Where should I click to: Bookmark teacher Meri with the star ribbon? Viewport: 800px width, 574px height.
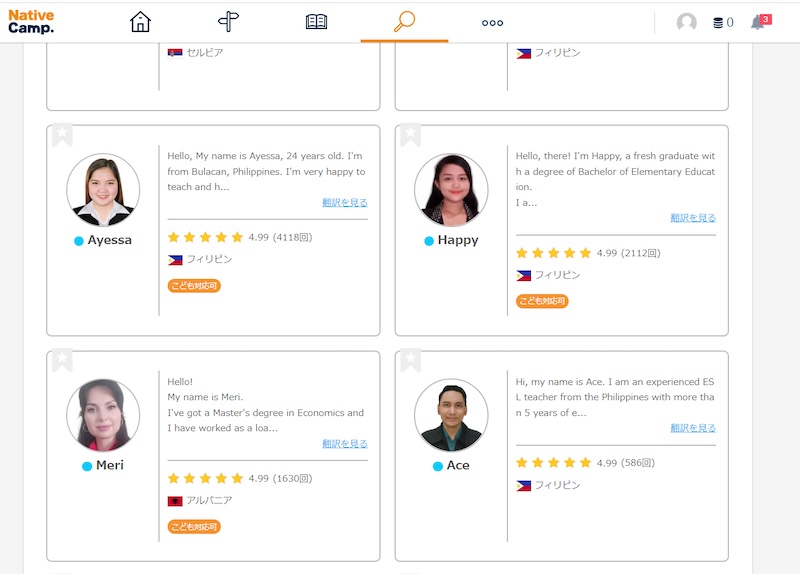click(62, 360)
